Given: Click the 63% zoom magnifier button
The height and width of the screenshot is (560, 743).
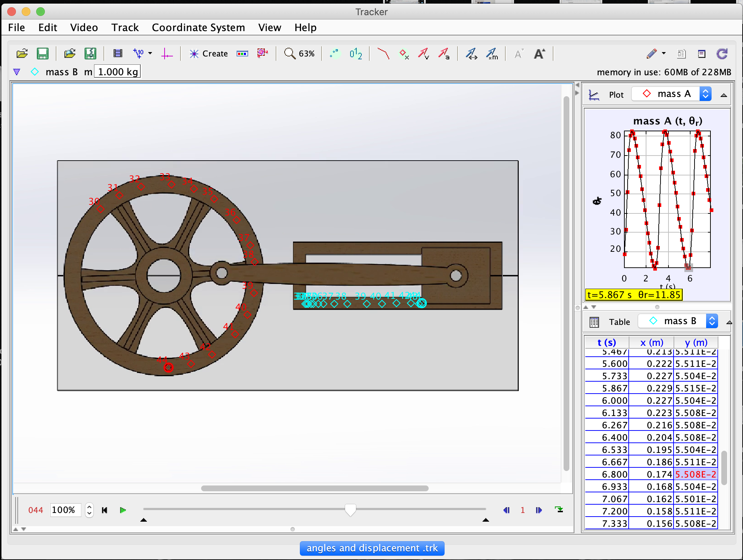Looking at the screenshot, I should click(x=299, y=54).
